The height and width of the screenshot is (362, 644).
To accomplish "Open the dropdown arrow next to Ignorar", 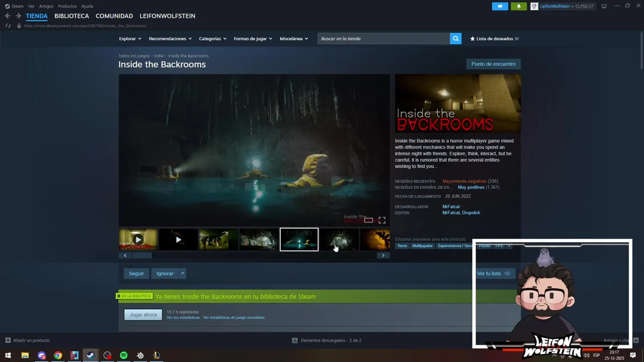I will coord(183,274).
